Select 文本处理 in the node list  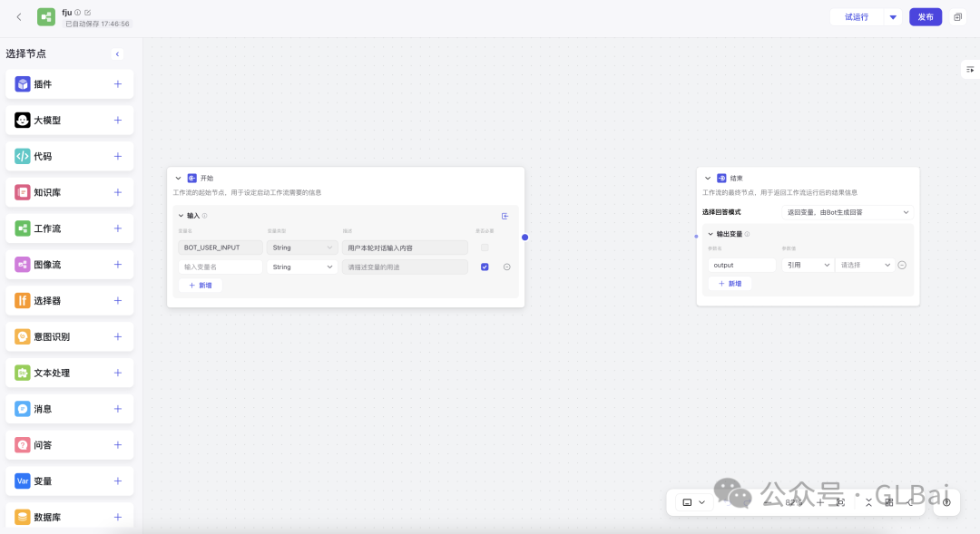coord(52,373)
